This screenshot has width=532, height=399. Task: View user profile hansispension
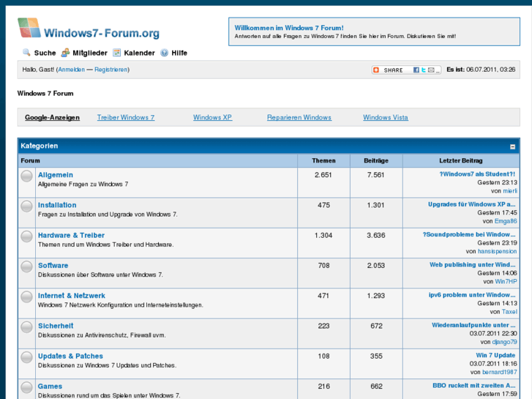498,252
